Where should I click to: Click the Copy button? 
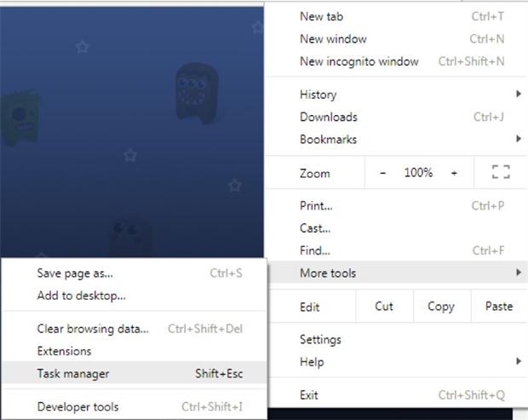tap(441, 306)
